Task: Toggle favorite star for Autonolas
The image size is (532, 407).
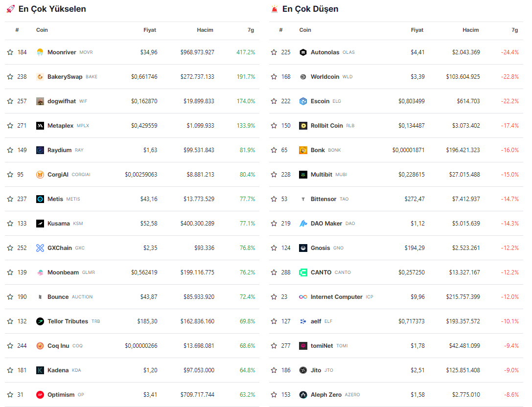Action: 274,52
